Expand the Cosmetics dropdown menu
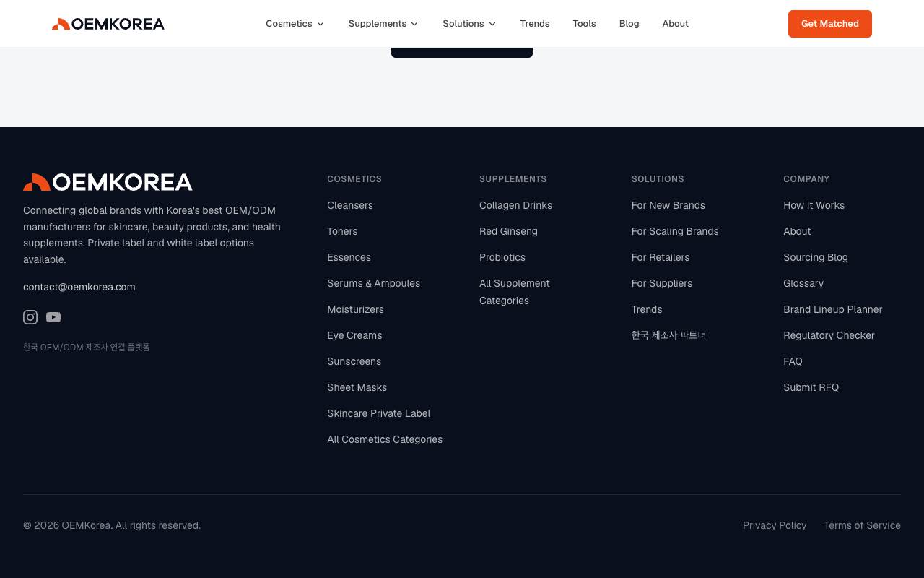Screen dimensions: 924x578 [x=295, y=24]
